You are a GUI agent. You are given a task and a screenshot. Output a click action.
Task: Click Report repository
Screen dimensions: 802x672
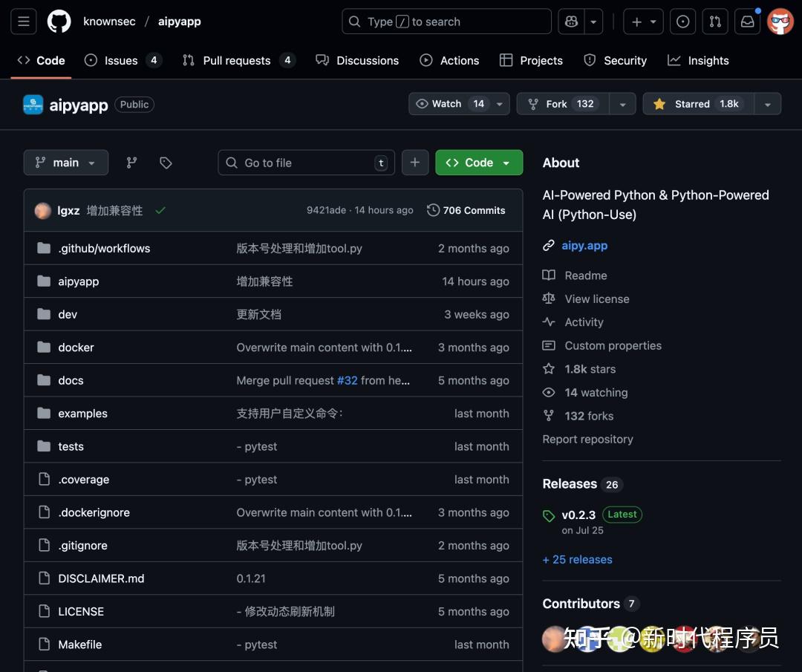[587, 440]
